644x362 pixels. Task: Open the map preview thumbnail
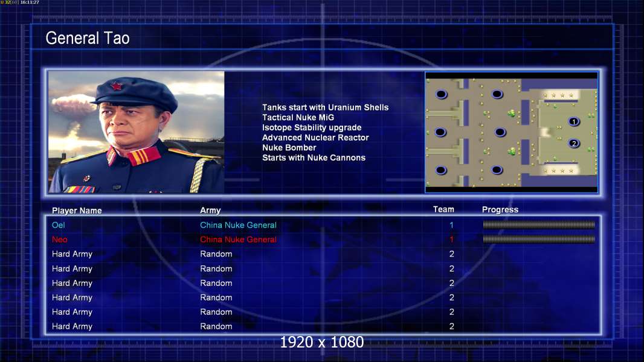point(511,132)
